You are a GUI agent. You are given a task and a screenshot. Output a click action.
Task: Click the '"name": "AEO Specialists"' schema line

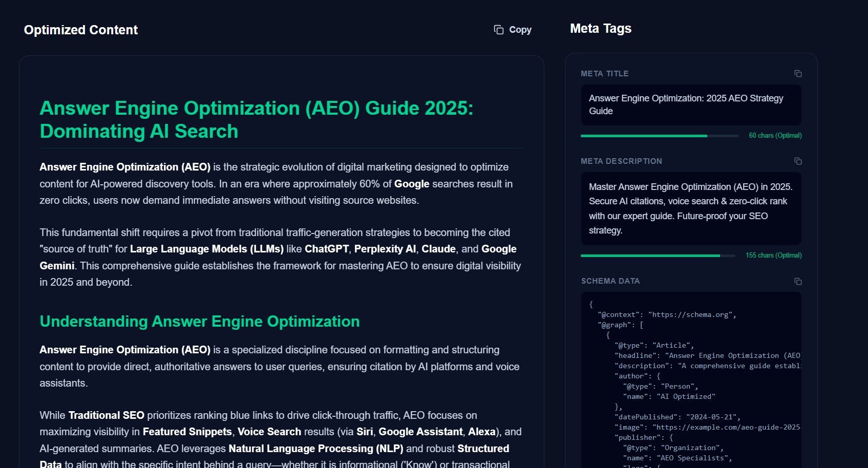(x=678, y=458)
